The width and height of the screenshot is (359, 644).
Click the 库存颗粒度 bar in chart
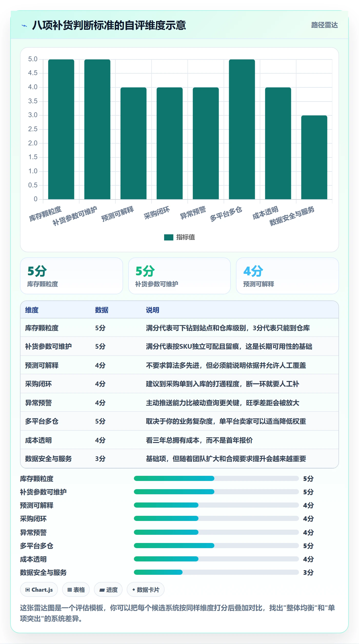click(61, 129)
